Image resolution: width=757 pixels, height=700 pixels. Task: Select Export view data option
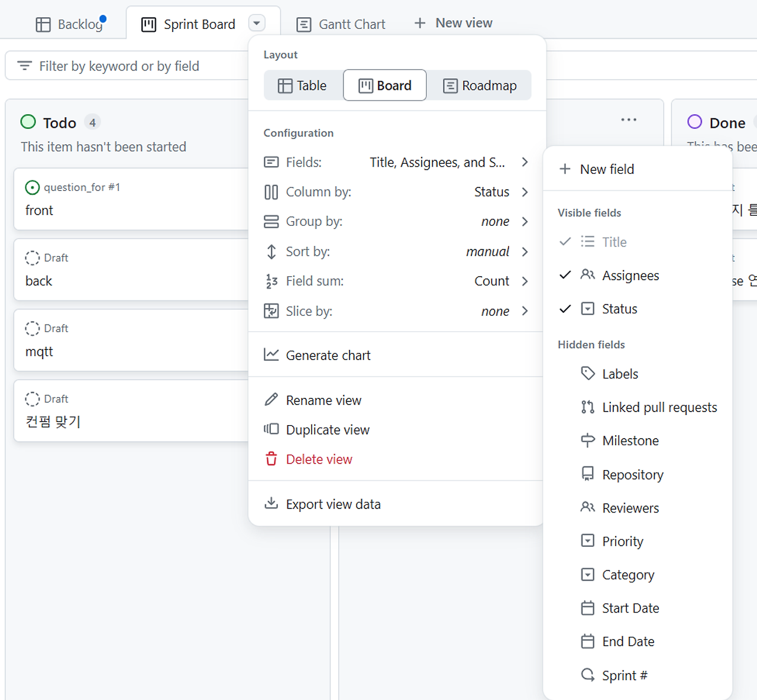[x=396, y=504]
